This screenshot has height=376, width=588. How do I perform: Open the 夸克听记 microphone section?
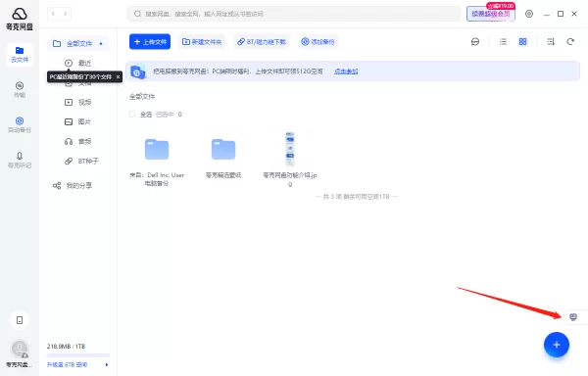[20, 160]
